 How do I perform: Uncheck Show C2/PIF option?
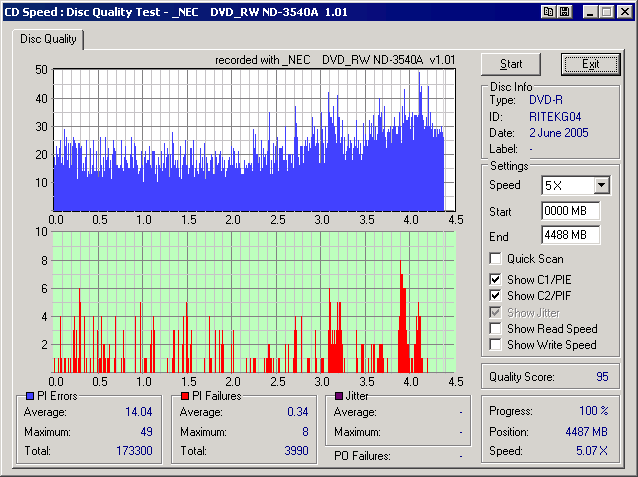pos(496,296)
